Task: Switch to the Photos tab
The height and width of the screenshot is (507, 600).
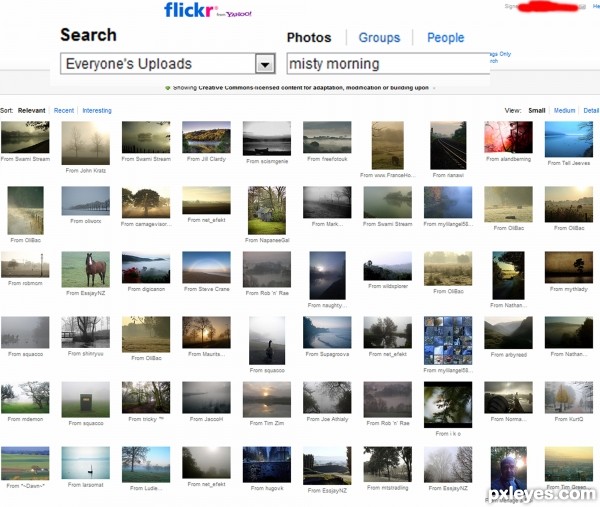Action: [309, 37]
